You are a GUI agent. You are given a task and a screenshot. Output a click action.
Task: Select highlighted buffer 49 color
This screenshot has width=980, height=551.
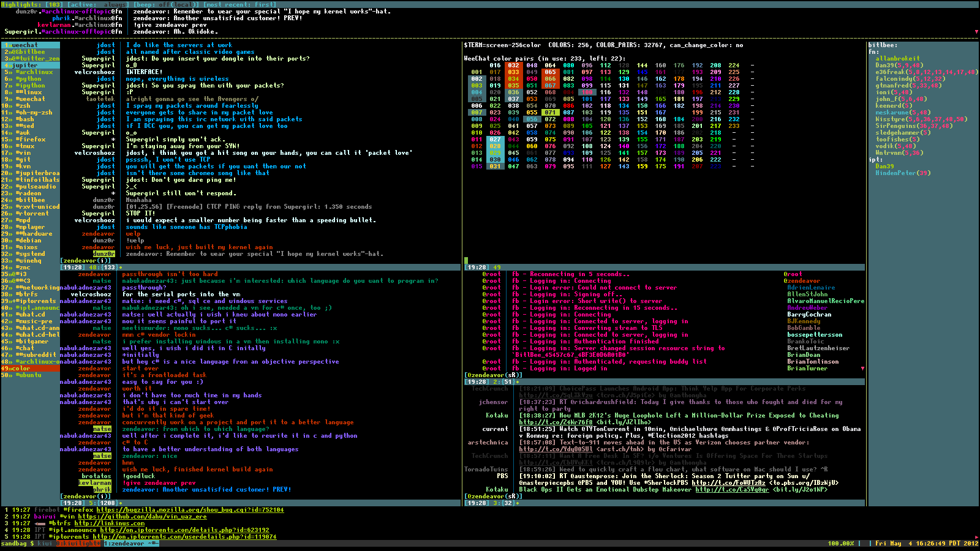pos(30,369)
